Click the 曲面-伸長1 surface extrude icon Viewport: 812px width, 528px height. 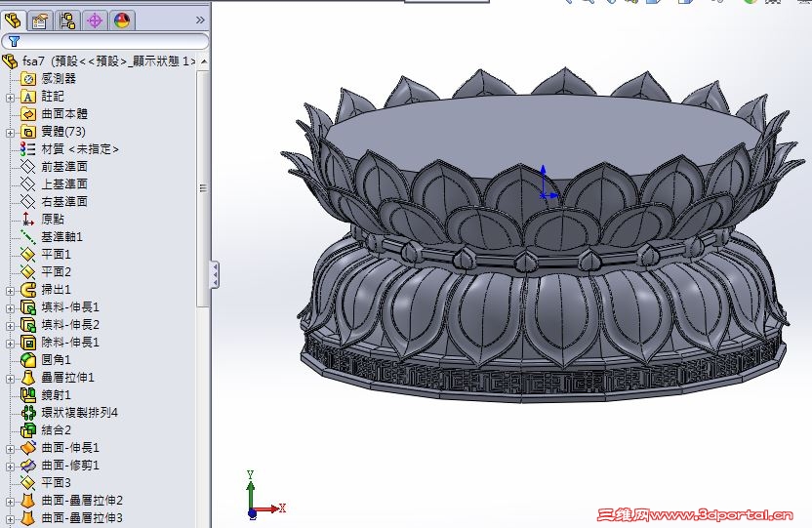click(28, 447)
